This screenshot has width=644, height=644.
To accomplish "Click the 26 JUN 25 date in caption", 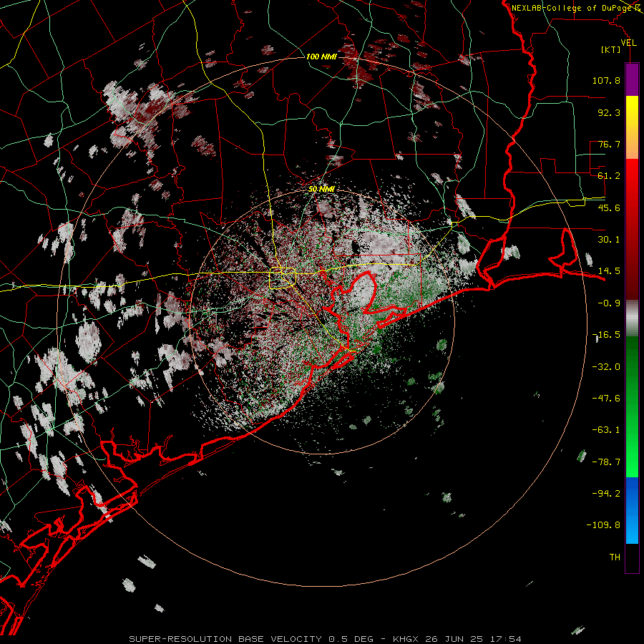I will click(454, 639).
